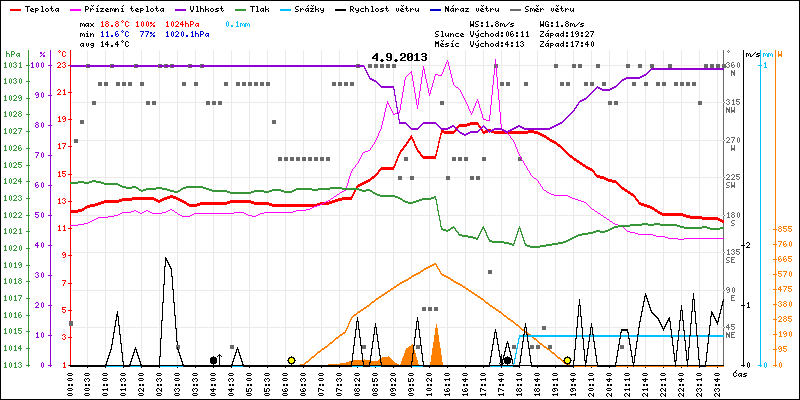Screen dimensions: 800x400
Task: Click the precipitation total 0.1mm
Action: [x=237, y=24]
